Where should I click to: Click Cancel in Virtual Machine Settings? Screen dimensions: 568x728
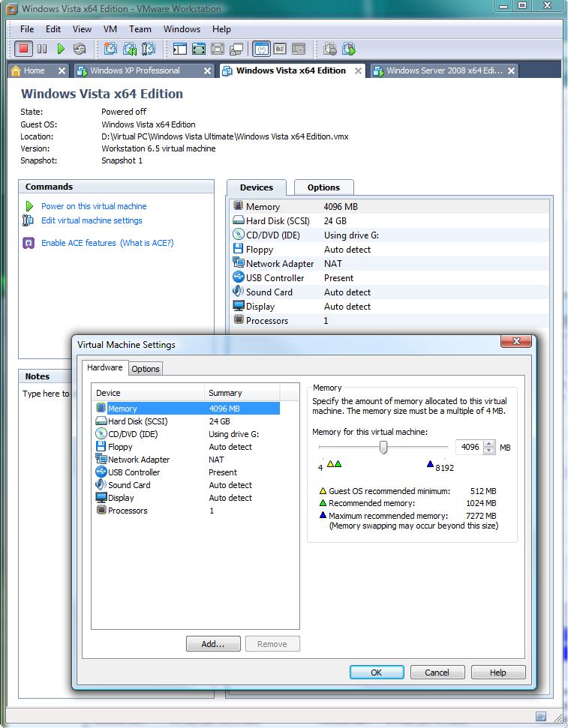pyautogui.click(x=437, y=673)
